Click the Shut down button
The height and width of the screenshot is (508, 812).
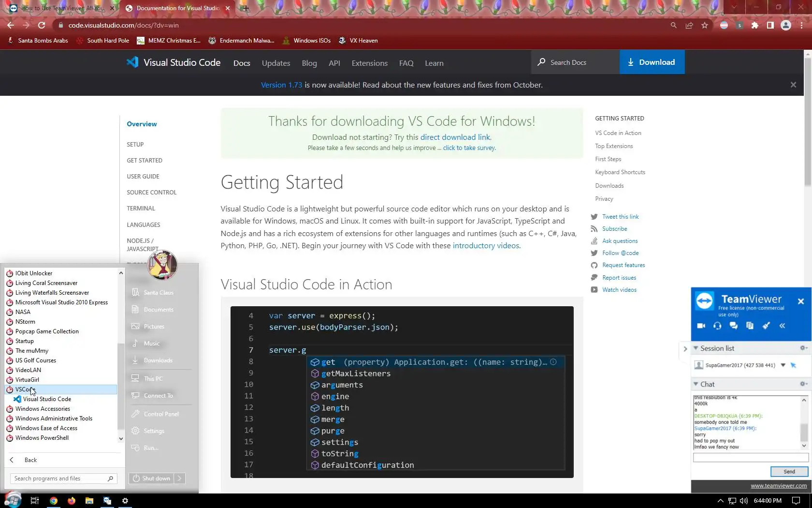(x=152, y=478)
